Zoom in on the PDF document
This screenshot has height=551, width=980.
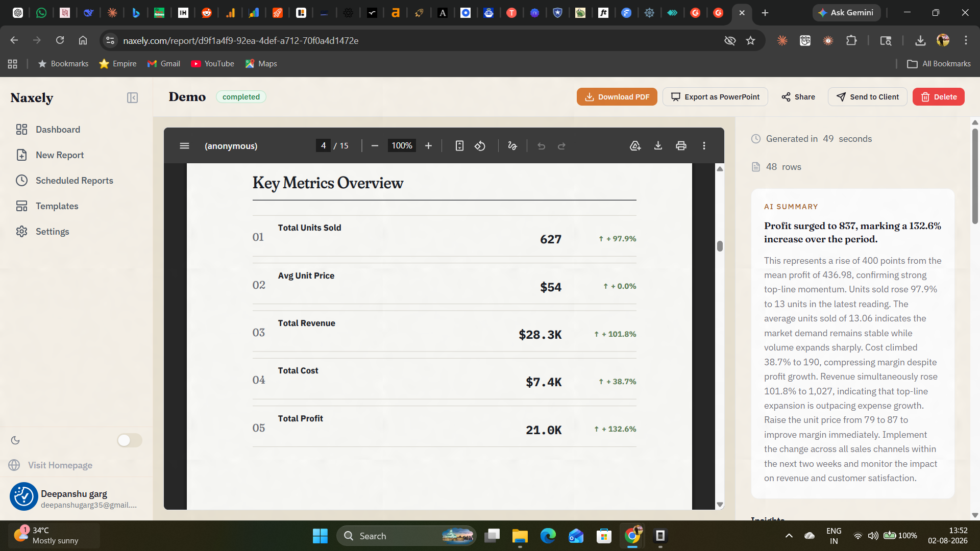point(428,146)
